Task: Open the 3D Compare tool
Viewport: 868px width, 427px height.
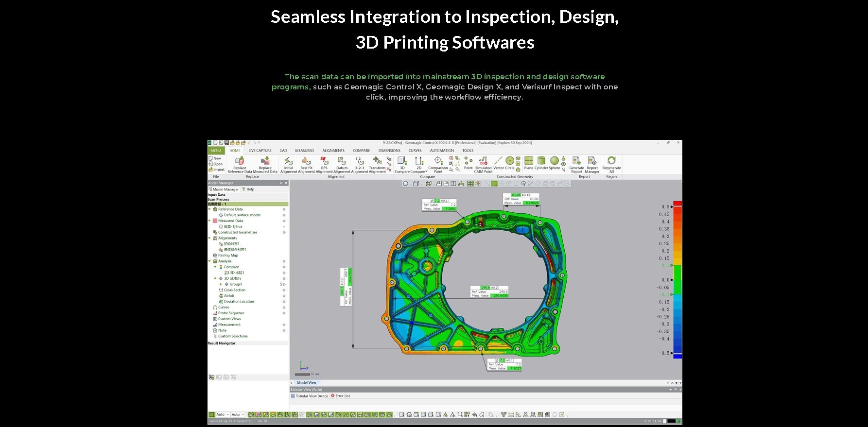Action: pos(402,163)
